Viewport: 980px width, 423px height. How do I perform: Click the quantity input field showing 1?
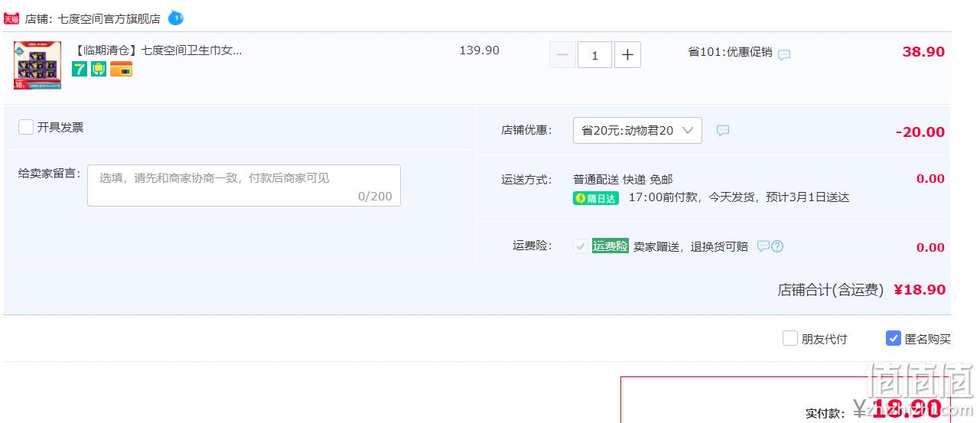click(x=594, y=55)
